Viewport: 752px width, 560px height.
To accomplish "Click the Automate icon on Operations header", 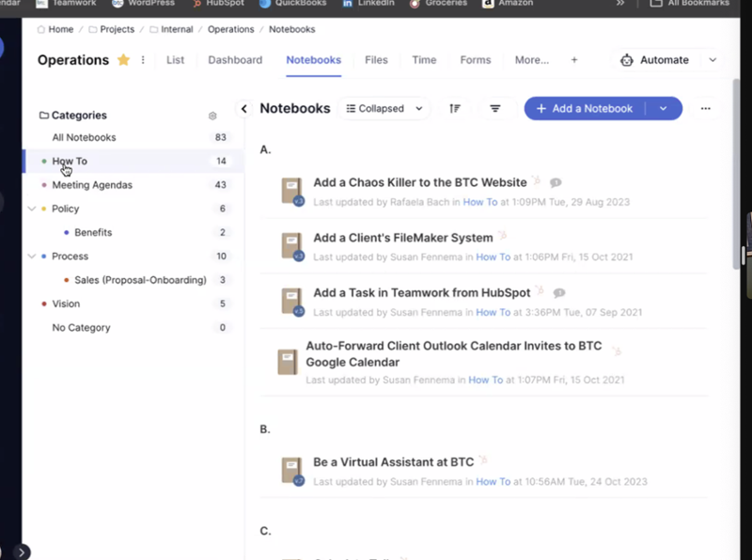I will [x=626, y=59].
